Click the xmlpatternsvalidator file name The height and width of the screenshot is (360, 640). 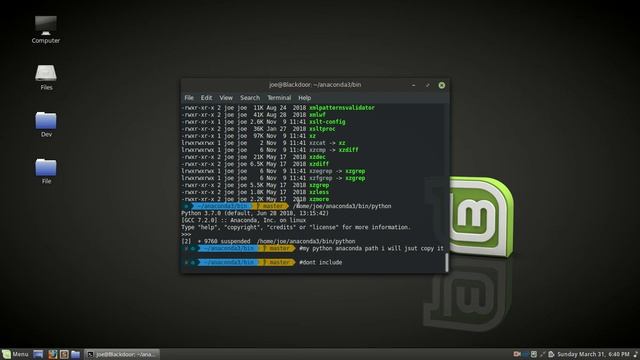(x=342, y=108)
